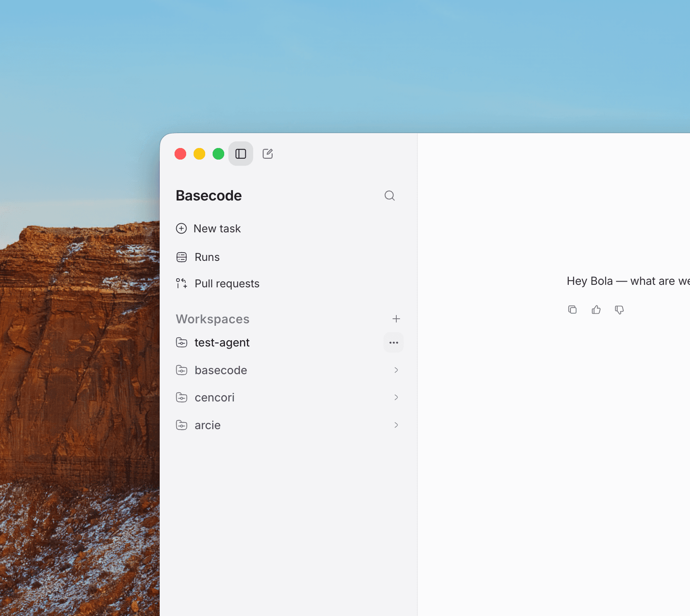Image resolution: width=690 pixels, height=616 pixels.
Task: Click the compose new chat icon
Action: pyautogui.click(x=268, y=154)
